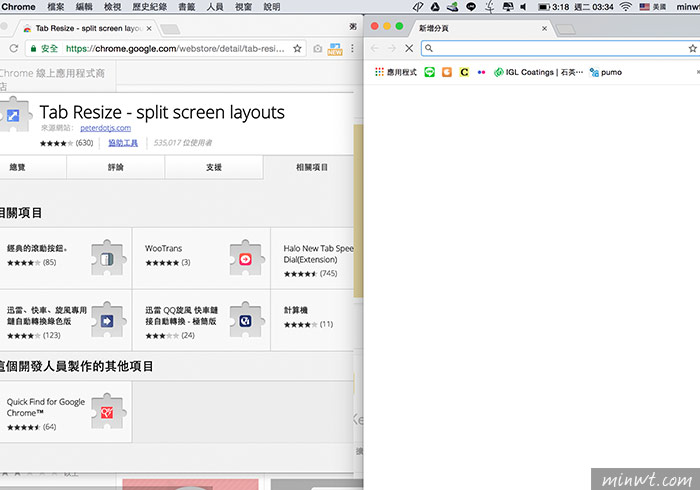Open the 歷史紀錄 menu
This screenshot has width=700, height=490.
pyautogui.click(x=150, y=7)
